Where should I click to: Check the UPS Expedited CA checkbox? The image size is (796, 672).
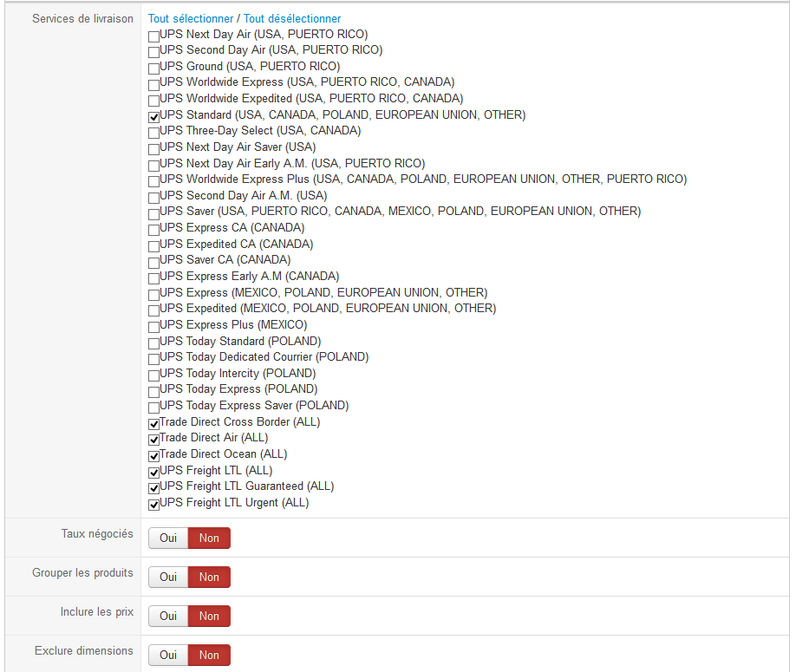coord(153,246)
